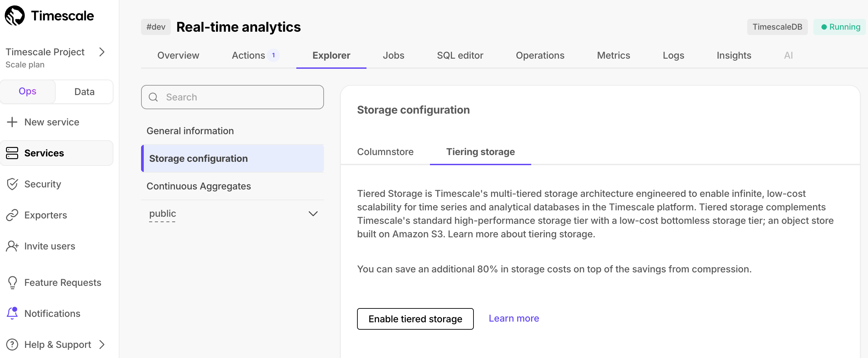Click the Feature Requests lightbulb icon
This screenshot has width=868, height=358.
pos(12,282)
